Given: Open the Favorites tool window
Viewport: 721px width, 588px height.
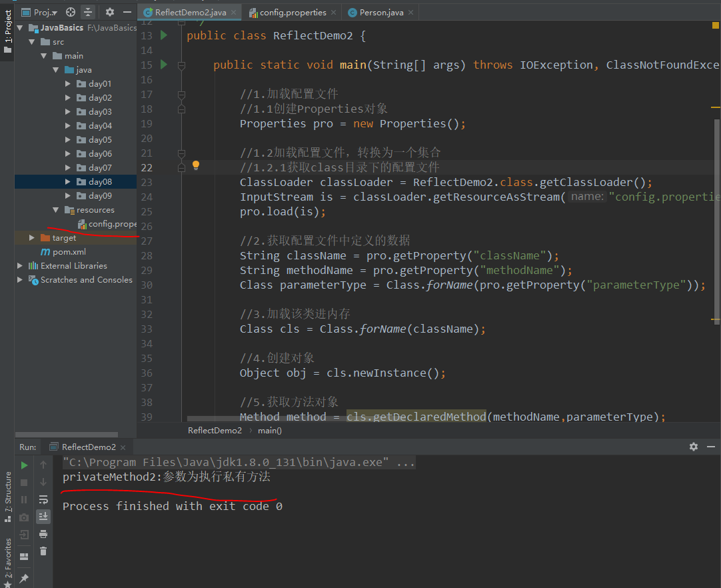Looking at the screenshot, I should pyautogui.click(x=7, y=559).
